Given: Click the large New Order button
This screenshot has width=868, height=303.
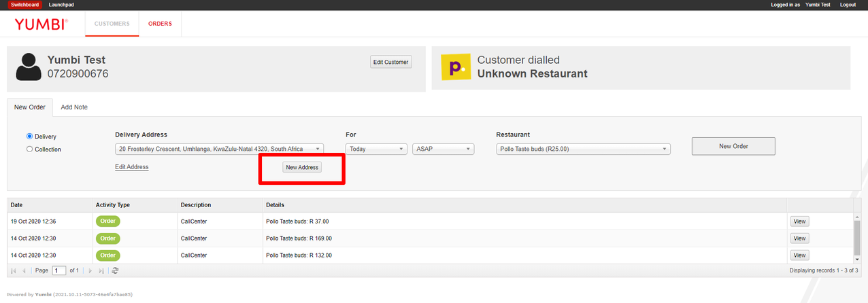Looking at the screenshot, I should [x=733, y=146].
